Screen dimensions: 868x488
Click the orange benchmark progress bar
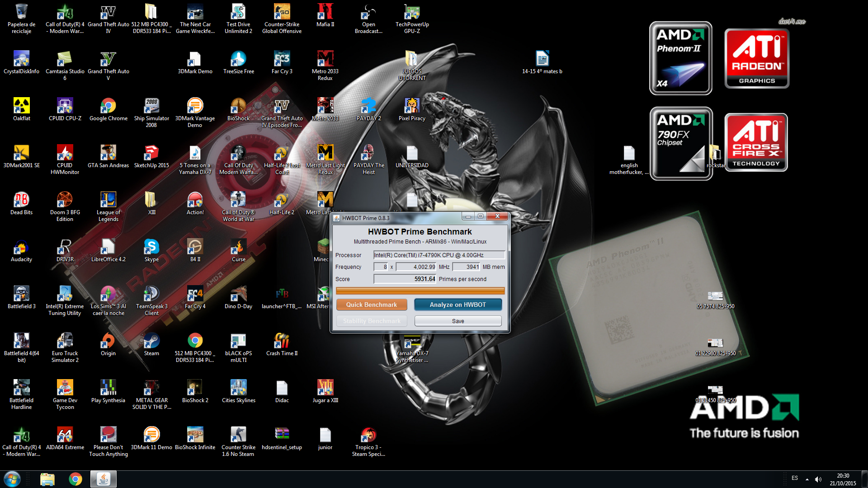[420, 291]
